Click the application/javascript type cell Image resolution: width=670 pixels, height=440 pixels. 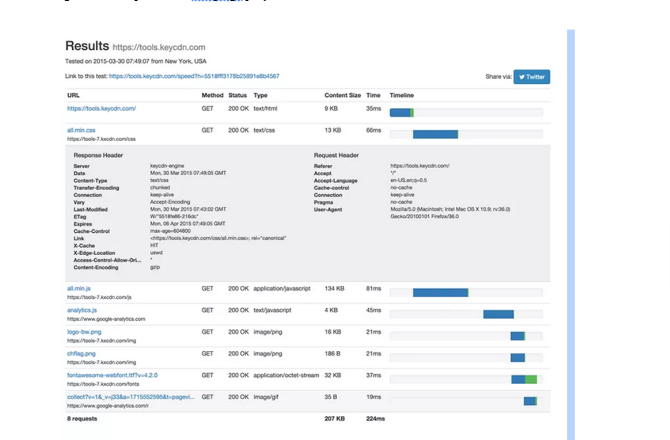(x=282, y=289)
